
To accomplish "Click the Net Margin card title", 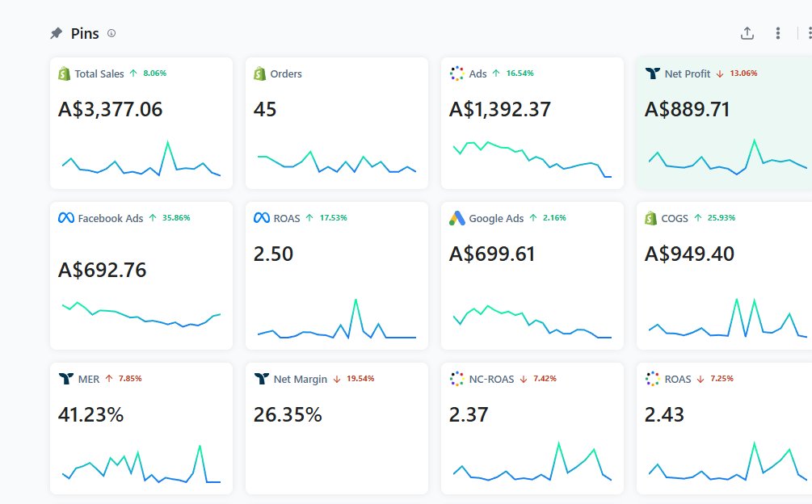I will 301,379.
